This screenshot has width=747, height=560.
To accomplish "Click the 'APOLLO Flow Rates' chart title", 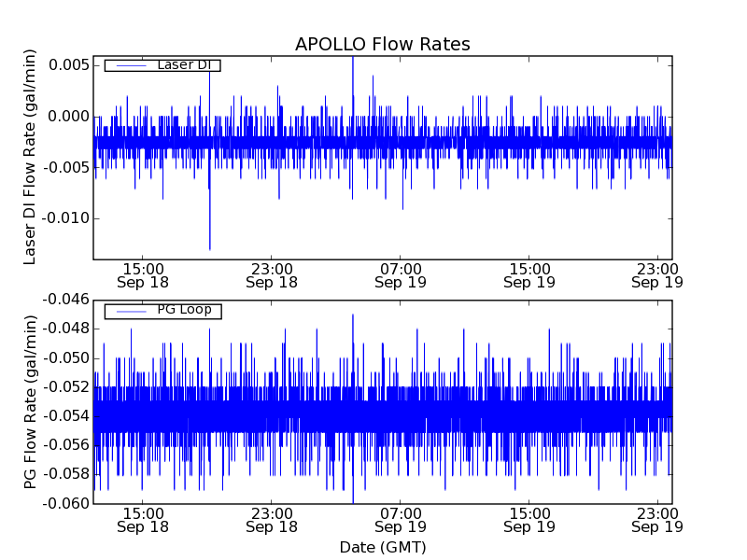I will [x=383, y=44].
